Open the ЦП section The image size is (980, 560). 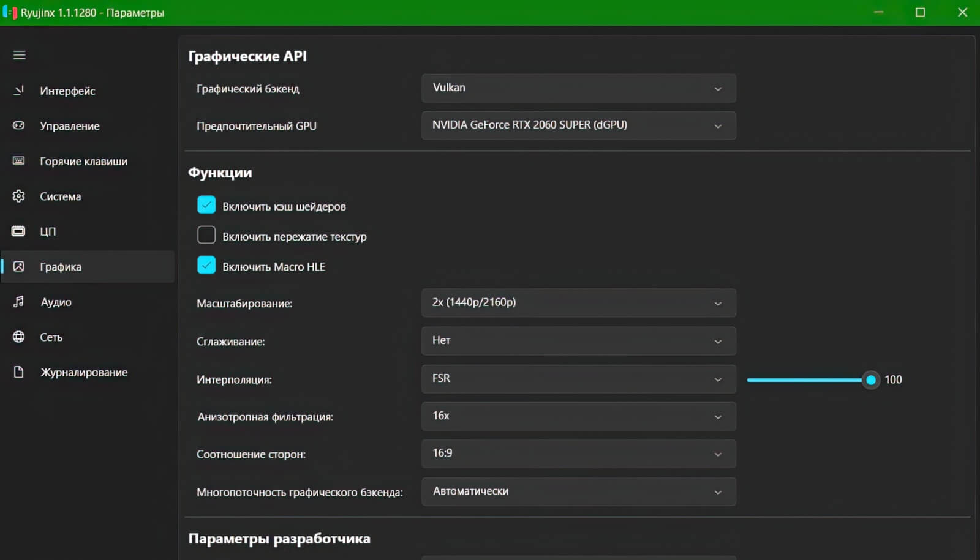(88, 231)
